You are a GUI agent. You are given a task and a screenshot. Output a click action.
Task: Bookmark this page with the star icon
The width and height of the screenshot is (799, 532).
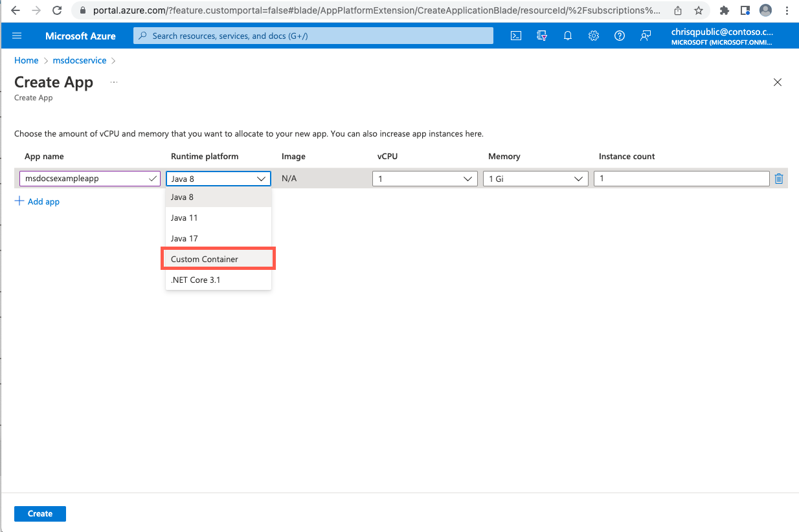pos(698,10)
